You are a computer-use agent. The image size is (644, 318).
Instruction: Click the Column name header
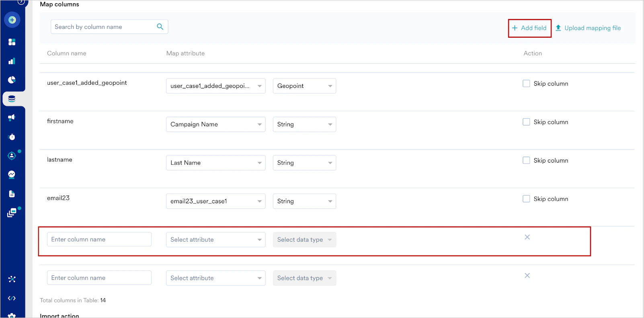(67, 53)
